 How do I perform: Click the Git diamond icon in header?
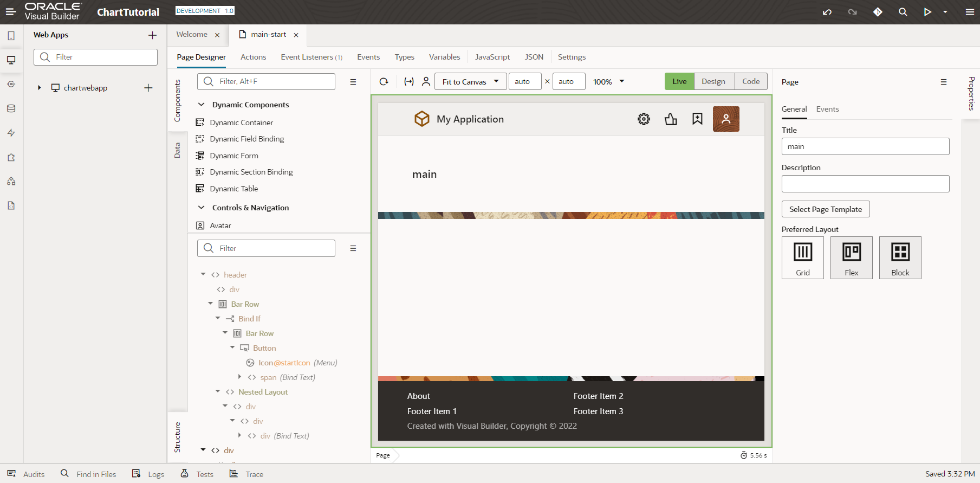(x=878, y=12)
